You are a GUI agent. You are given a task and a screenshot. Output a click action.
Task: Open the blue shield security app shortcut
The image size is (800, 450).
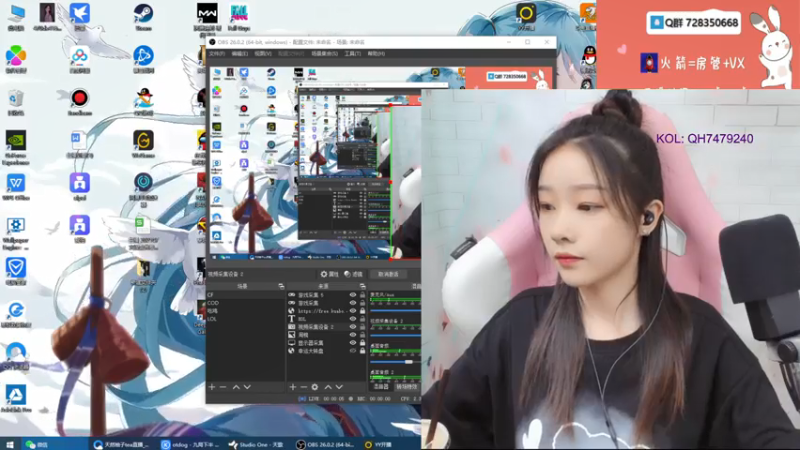point(16,271)
